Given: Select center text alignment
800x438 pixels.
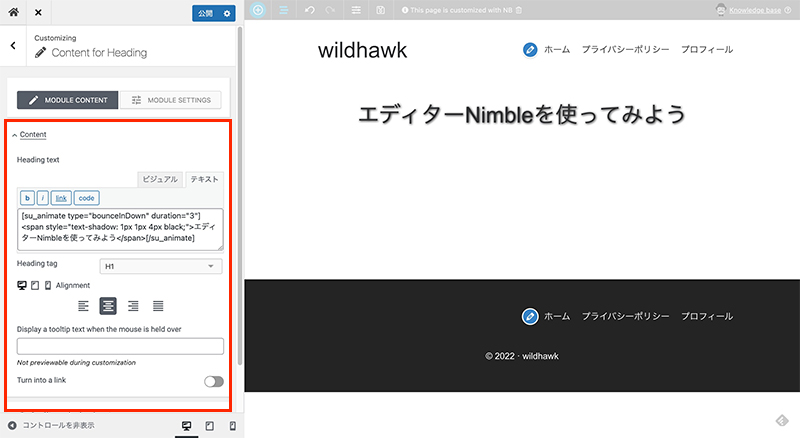Looking at the screenshot, I should (x=109, y=306).
